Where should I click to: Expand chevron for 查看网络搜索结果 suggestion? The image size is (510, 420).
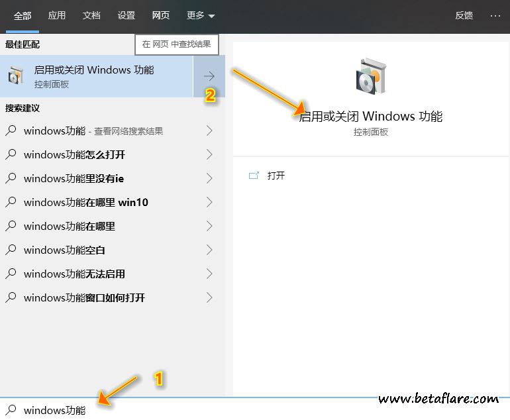tap(209, 131)
